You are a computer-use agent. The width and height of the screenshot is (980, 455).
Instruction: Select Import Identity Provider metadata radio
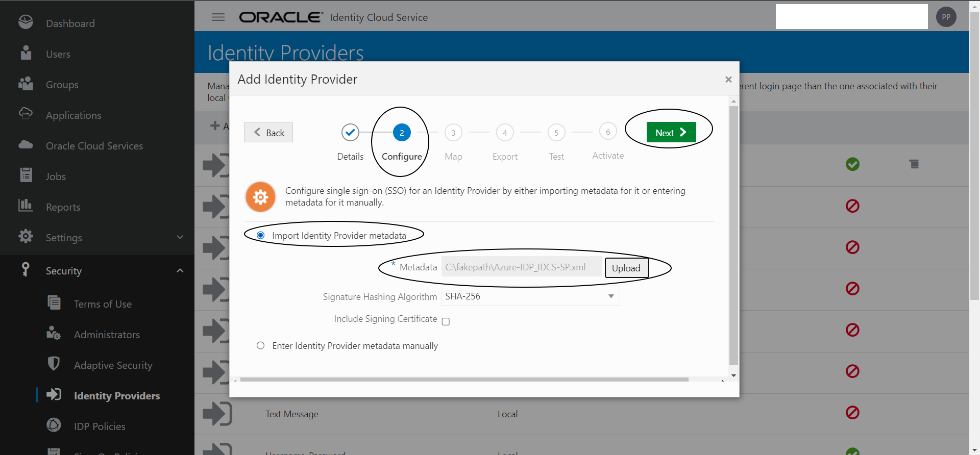(261, 235)
